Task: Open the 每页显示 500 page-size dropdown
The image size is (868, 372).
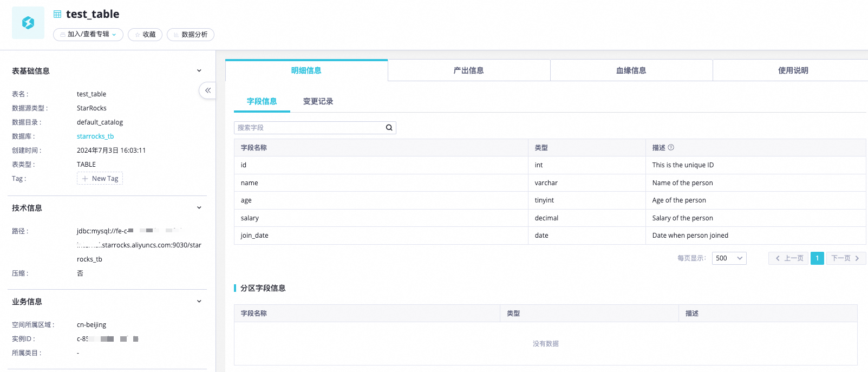Action: click(x=729, y=258)
